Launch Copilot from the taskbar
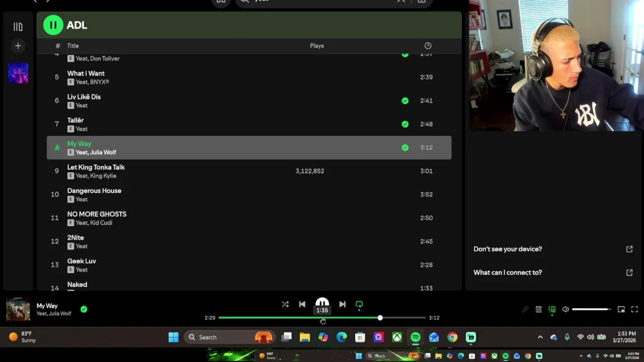This screenshot has height=362, width=644. pyautogui.click(x=323, y=337)
